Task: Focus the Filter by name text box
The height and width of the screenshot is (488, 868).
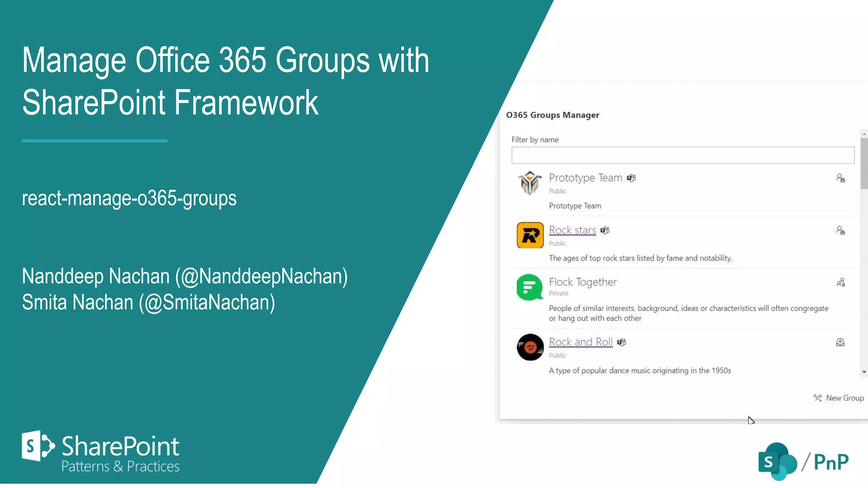Action: coord(682,155)
